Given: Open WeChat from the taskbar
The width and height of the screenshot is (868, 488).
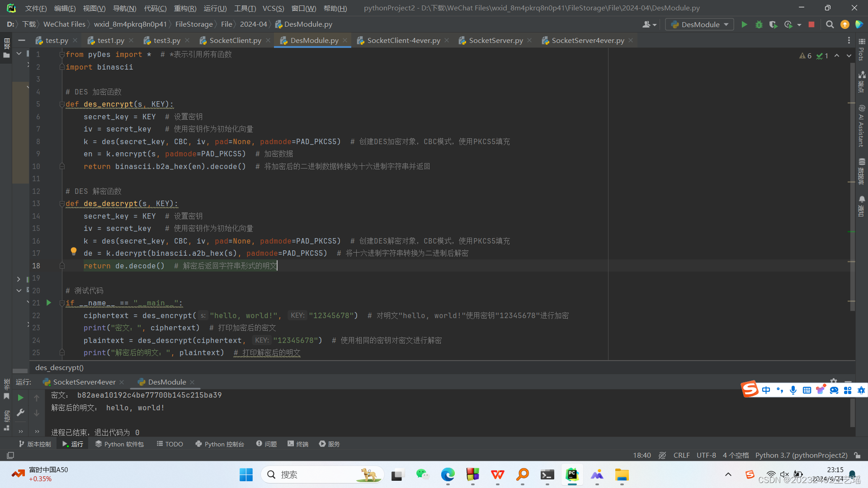Looking at the screenshot, I should click(x=423, y=474).
